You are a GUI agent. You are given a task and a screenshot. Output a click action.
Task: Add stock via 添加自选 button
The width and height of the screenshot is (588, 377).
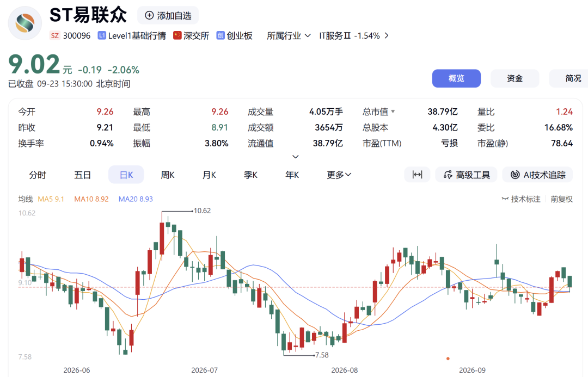click(x=168, y=15)
